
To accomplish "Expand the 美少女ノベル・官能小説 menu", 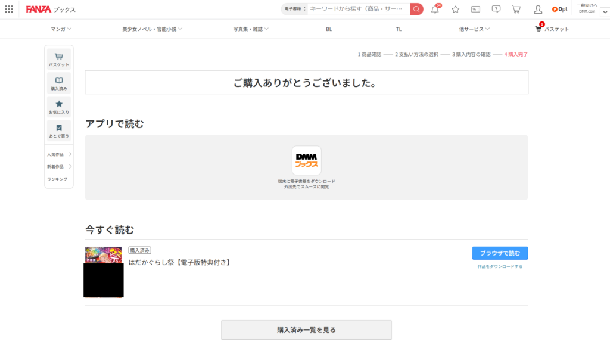I will coord(152,29).
